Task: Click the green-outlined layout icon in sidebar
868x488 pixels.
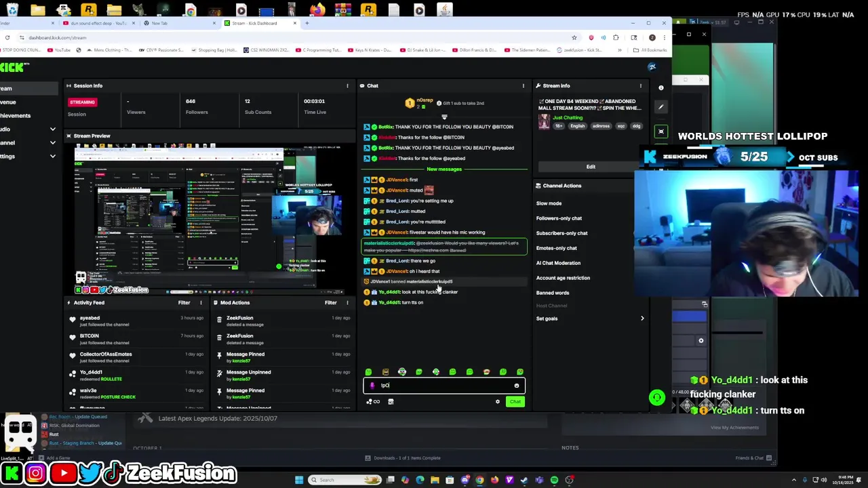Action: [661, 131]
